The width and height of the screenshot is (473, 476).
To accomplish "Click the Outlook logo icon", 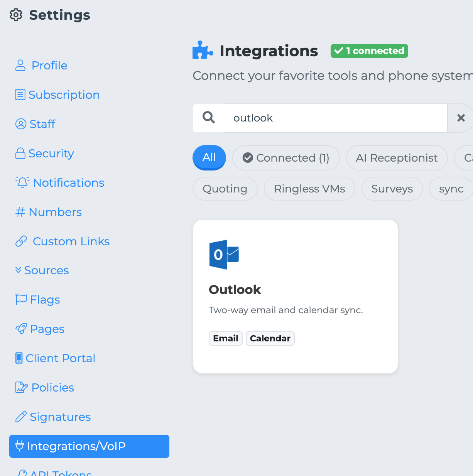I will [224, 255].
